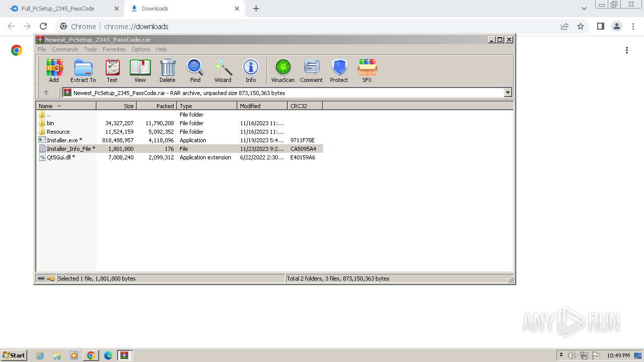644x362 pixels.
Task: Open a new Chrome tab
Action: click(256, 9)
